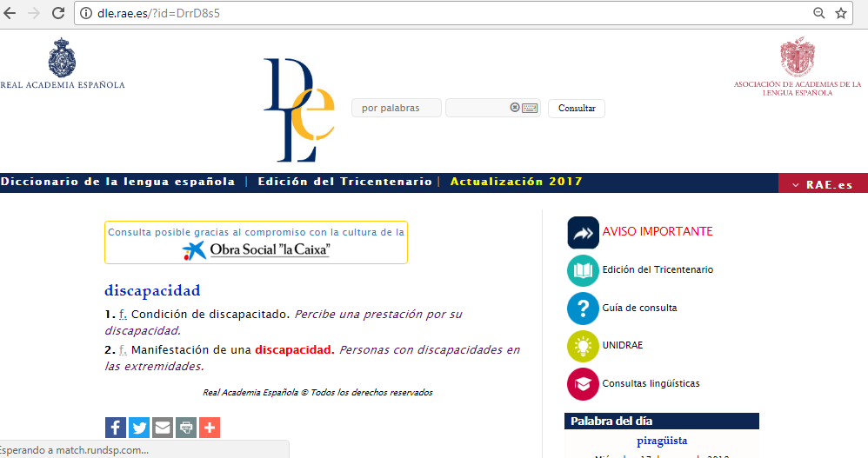Open 'Diccionario de la lengua española' banner link
The height and width of the screenshot is (458, 868).
118,182
